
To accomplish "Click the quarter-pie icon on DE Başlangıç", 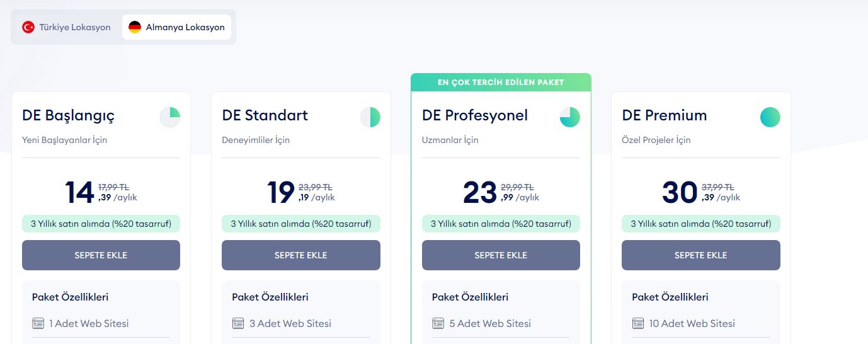I will pyautogui.click(x=170, y=117).
